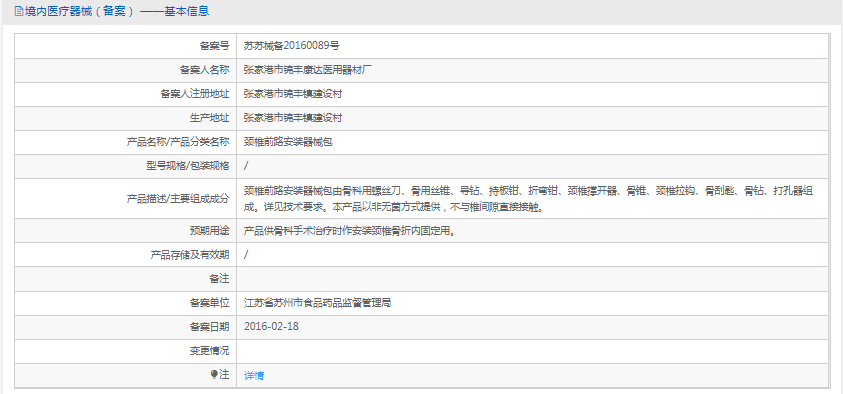
Task: Click the 产品存储及有效期 label
Action: click(189, 255)
